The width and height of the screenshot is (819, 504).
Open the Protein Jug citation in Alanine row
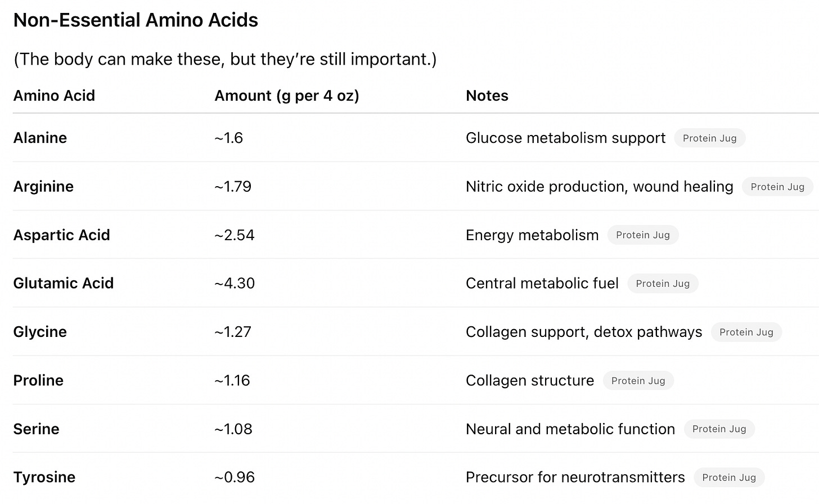tap(709, 138)
